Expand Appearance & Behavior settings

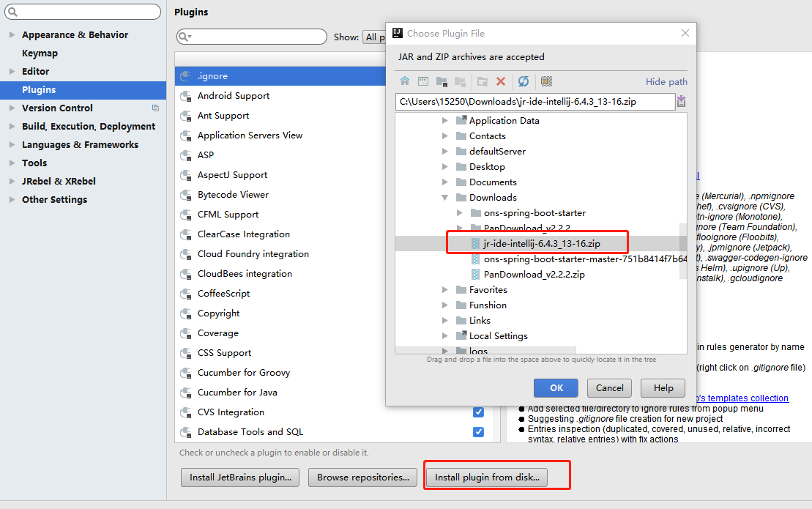(12, 34)
